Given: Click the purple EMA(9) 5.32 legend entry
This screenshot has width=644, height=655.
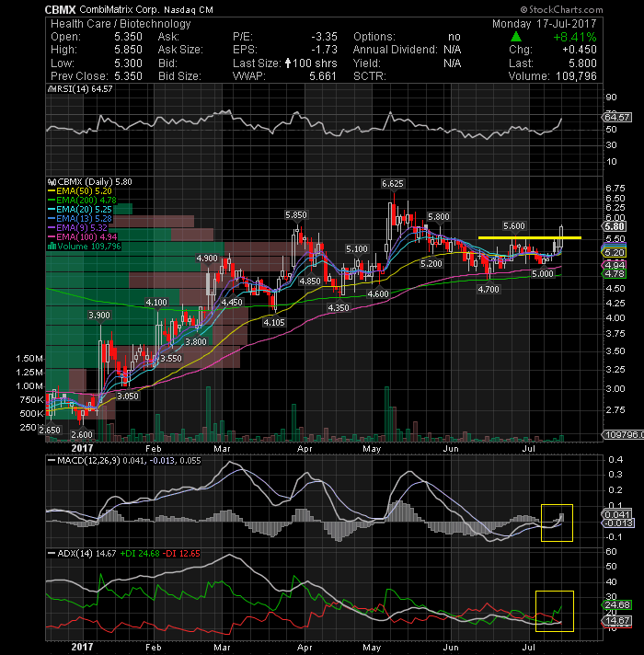Looking at the screenshot, I should pos(78,227).
